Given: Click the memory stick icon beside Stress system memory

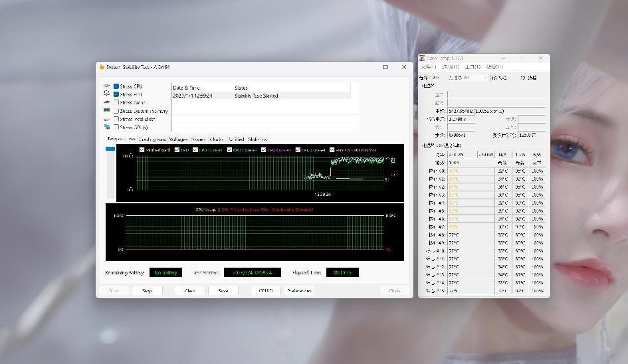Looking at the screenshot, I should coord(107,111).
